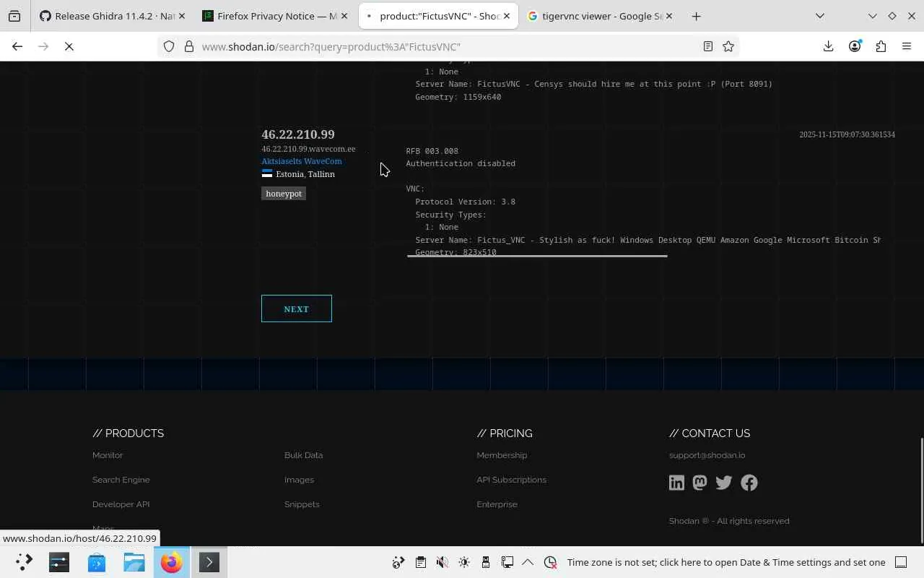Select the 2025-11-15 timestamp text
This screenshot has width=924, height=578.
tap(847, 134)
